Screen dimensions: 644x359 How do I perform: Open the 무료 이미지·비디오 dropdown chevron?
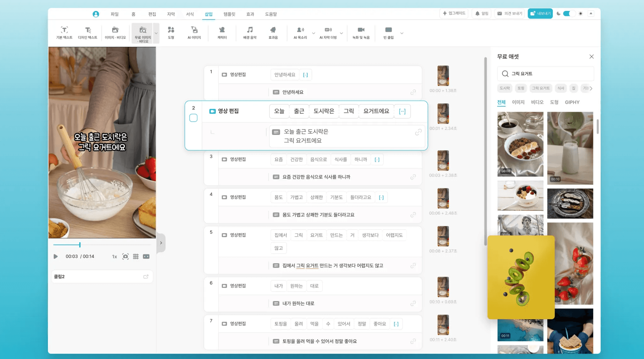[156, 33]
